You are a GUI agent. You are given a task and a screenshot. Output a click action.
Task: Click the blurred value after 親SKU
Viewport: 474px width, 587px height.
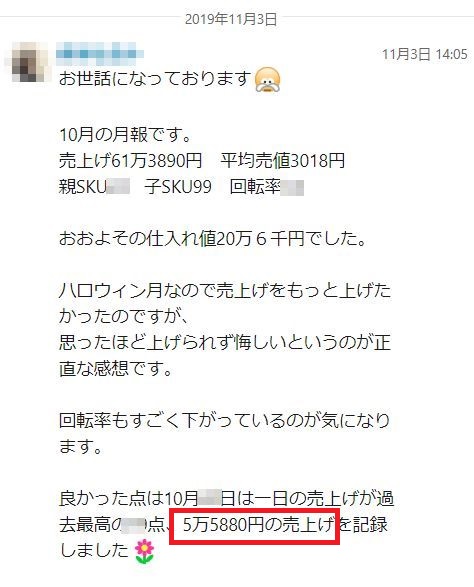pos(119,187)
